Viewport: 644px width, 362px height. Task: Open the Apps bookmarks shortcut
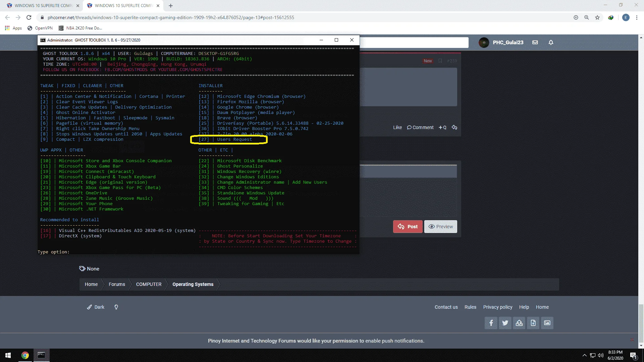[x=13, y=28]
